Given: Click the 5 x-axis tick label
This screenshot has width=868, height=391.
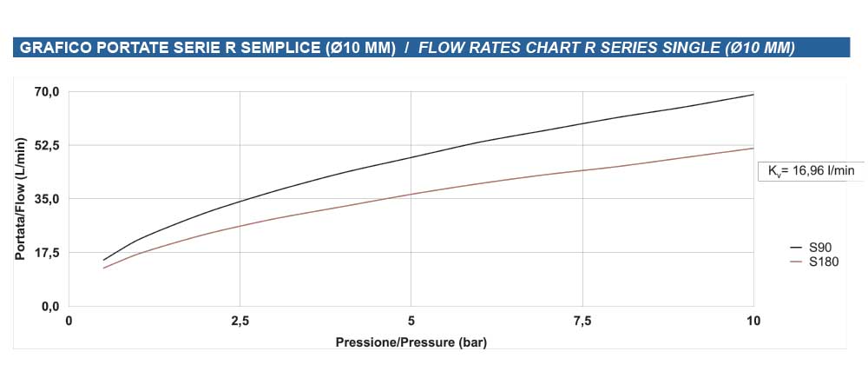Looking at the screenshot, I should [411, 321].
